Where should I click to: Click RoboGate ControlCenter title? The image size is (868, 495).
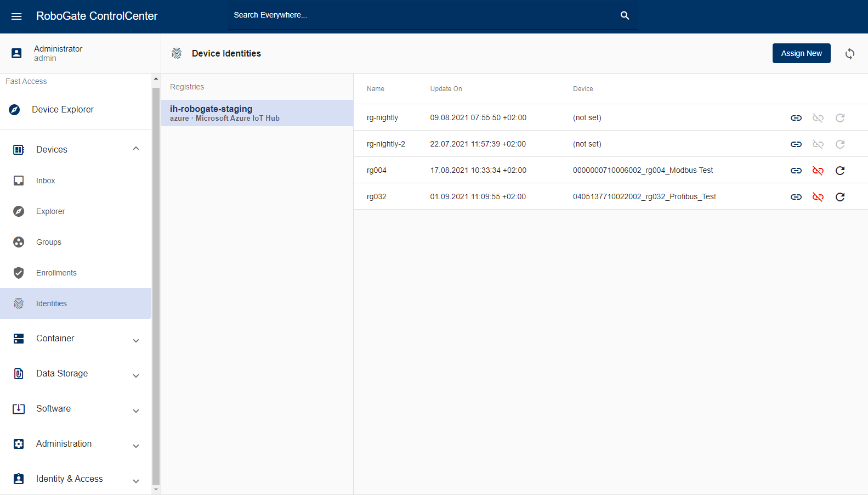tap(97, 16)
